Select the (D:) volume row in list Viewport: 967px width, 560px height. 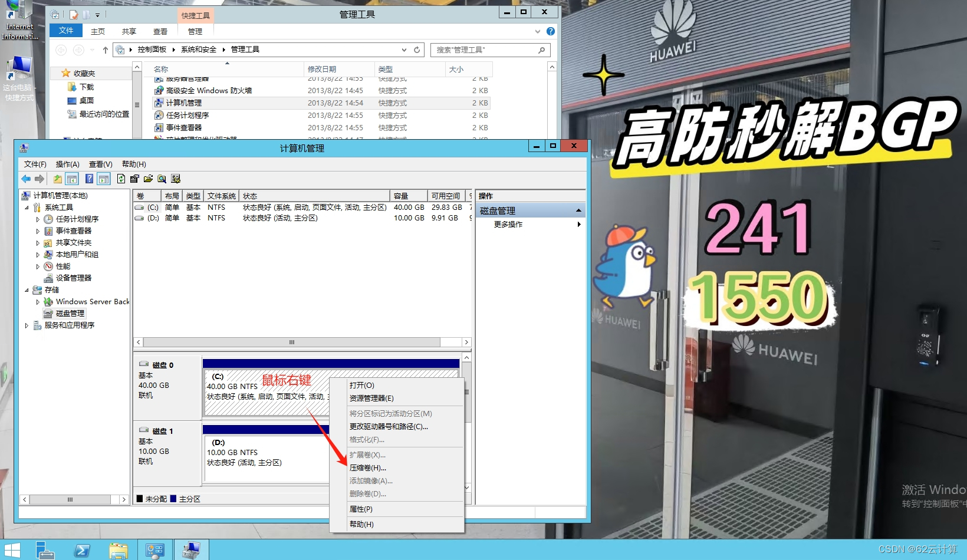click(x=302, y=218)
